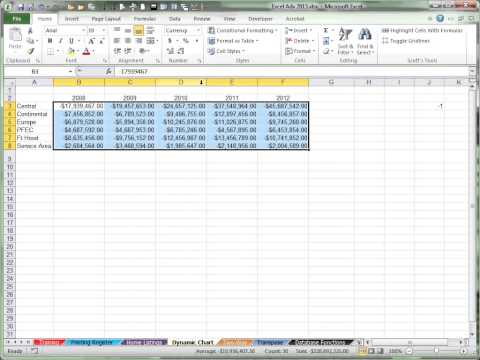Click the Orientation icon

coord(143,51)
